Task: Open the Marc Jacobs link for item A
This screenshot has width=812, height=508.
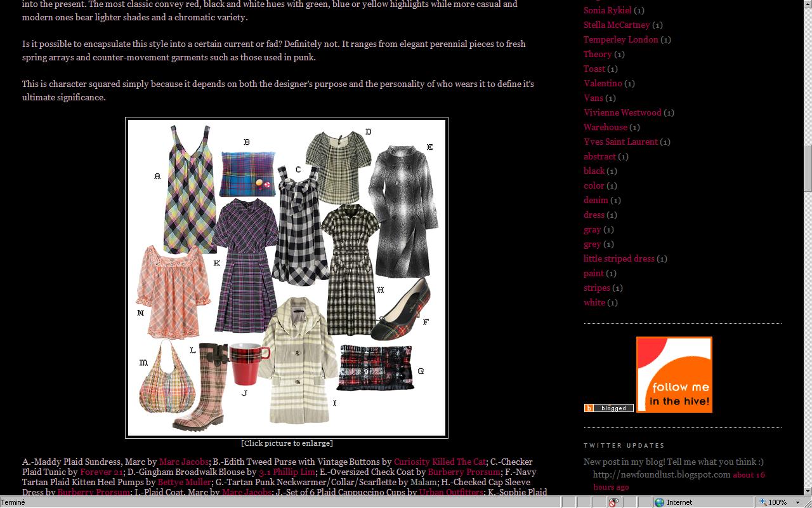Action: 183,462
